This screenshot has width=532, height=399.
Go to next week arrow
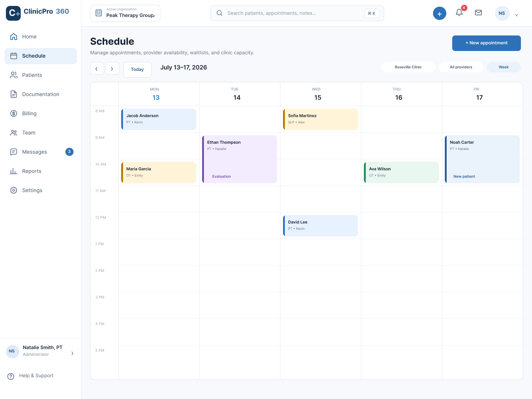[x=112, y=68]
